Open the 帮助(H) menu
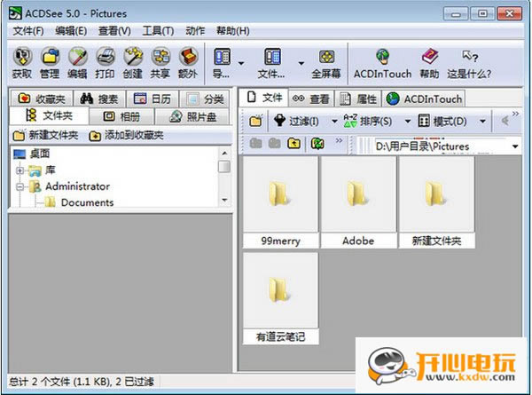The image size is (532, 395). click(232, 31)
